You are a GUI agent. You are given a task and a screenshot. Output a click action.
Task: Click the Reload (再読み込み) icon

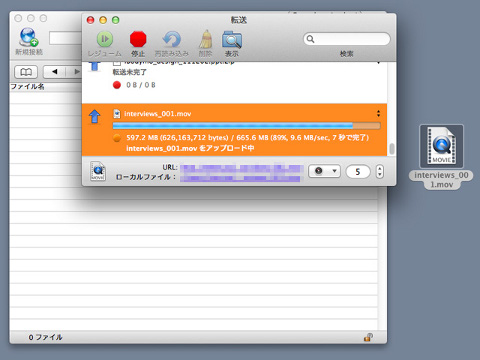[172, 39]
